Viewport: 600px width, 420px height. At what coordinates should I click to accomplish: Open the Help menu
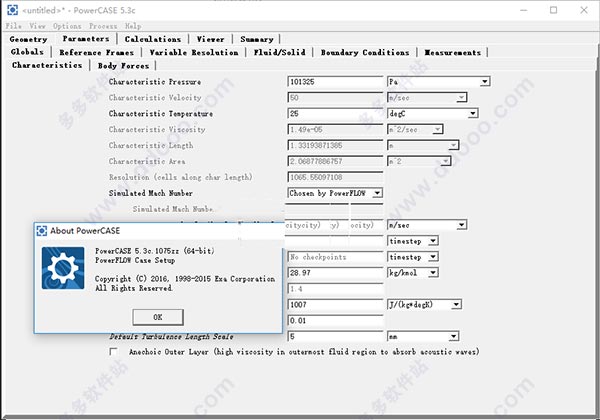133,26
